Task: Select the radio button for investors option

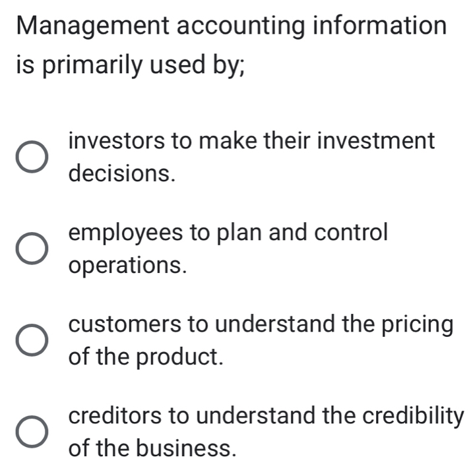Action: (32, 157)
